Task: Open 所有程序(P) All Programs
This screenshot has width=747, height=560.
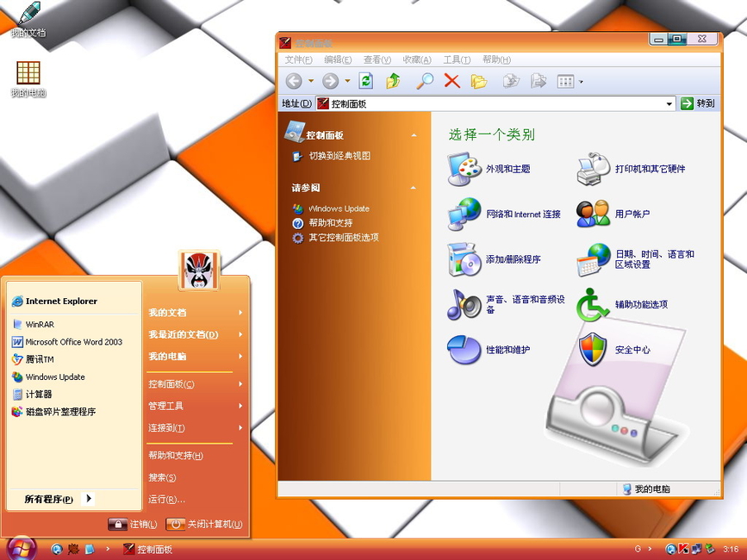Action: (58, 499)
